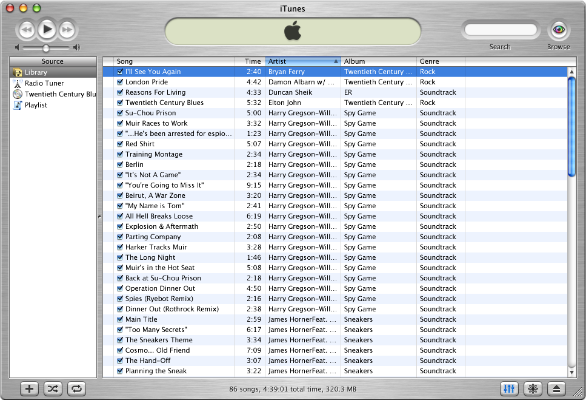This screenshot has height=400, width=586.
Task: Uncheck the London Pride checkbox
Action: pyautogui.click(x=120, y=82)
